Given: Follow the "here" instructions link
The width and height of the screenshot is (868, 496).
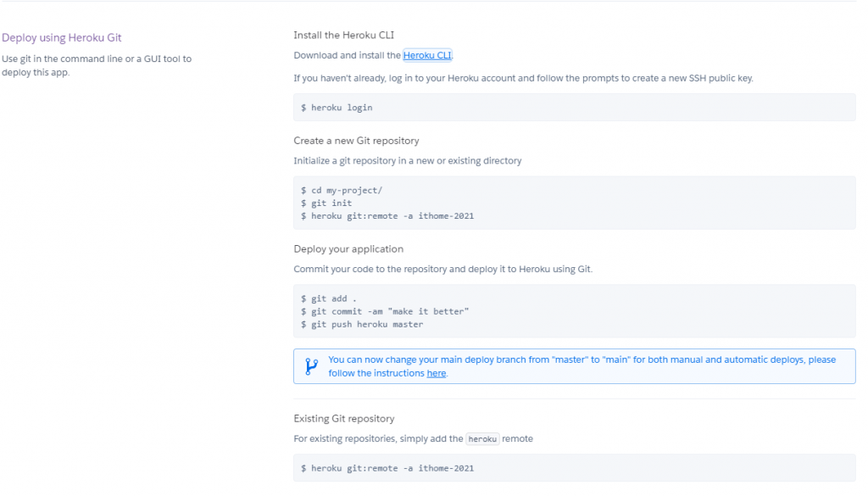Looking at the screenshot, I should (436, 374).
